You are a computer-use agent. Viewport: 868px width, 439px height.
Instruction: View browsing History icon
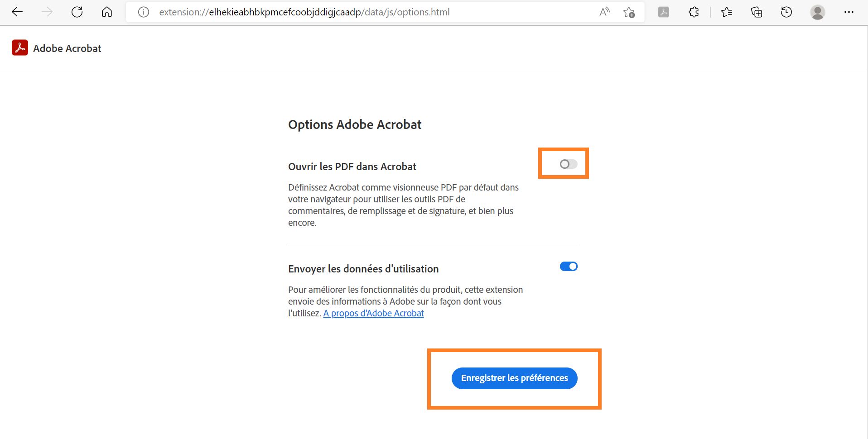coord(787,12)
